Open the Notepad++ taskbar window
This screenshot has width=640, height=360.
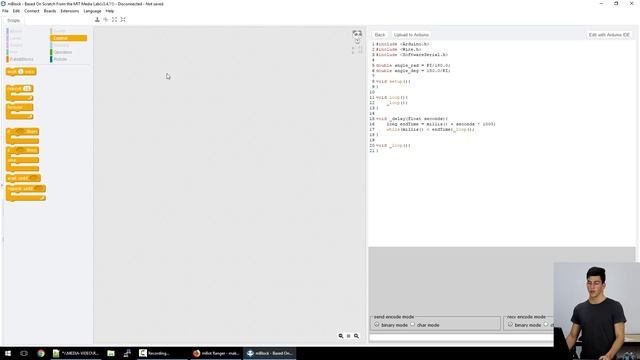pyautogui.click(x=76, y=353)
